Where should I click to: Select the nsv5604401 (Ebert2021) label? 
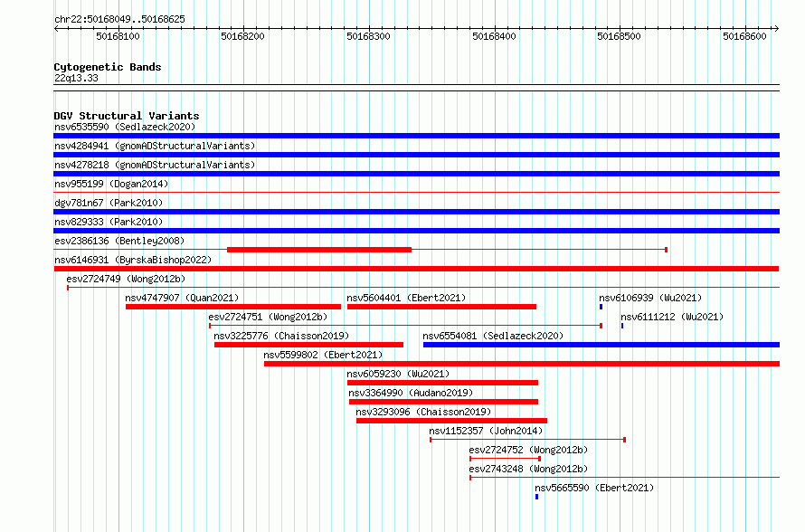point(406,298)
